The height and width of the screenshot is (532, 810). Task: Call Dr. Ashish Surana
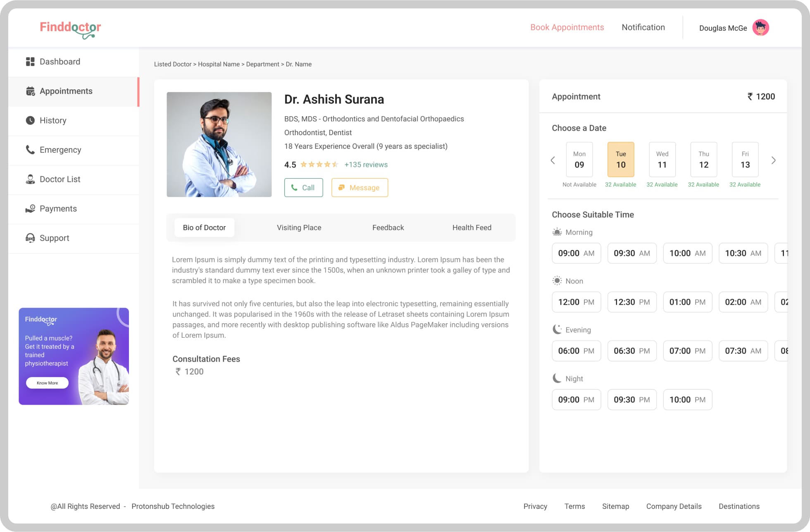(x=303, y=188)
